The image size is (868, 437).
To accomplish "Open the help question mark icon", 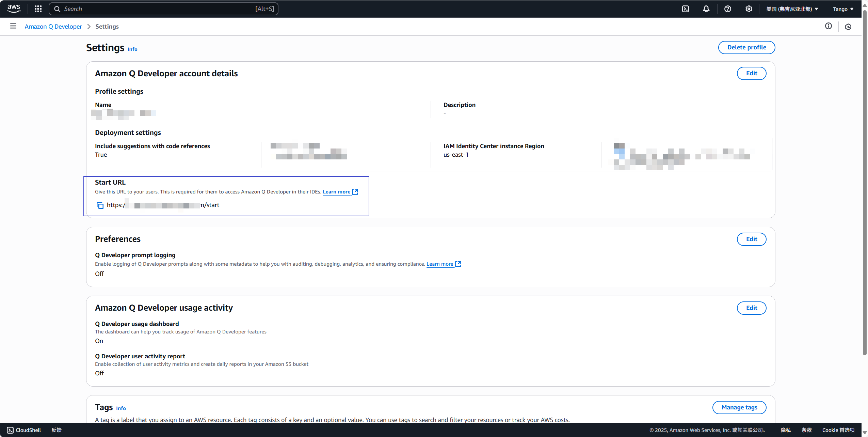I will (727, 9).
